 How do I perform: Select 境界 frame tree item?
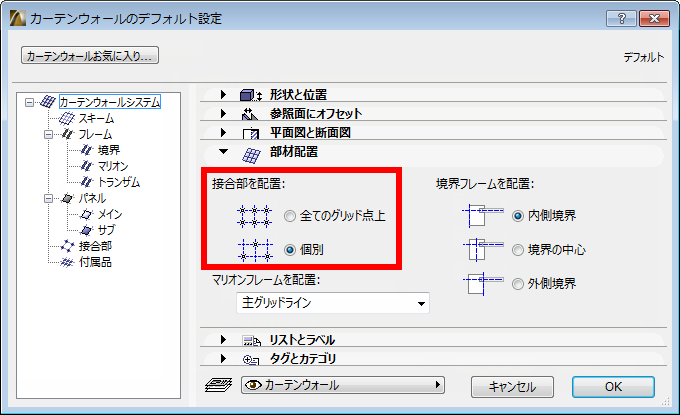click(108, 150)
